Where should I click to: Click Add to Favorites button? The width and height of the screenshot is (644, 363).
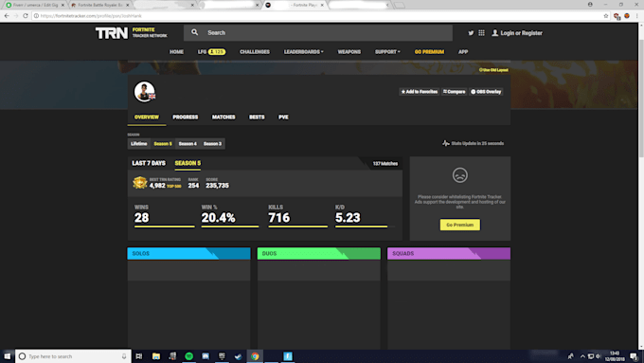pos(420,92)
